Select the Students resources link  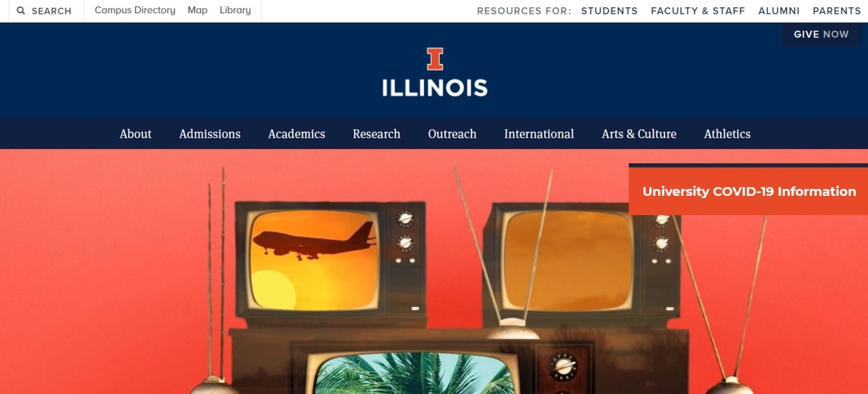tap(609, 11)
